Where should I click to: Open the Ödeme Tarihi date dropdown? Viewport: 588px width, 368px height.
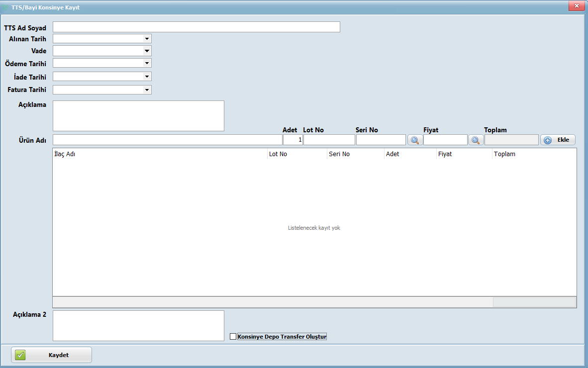[x=147, y=63]
